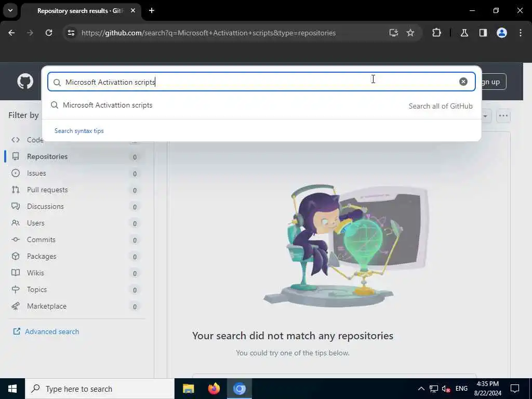Click the Pull requests branch icon
This screenshot has width=532, height=399.
pyautogui.click(x=16, y=190)
